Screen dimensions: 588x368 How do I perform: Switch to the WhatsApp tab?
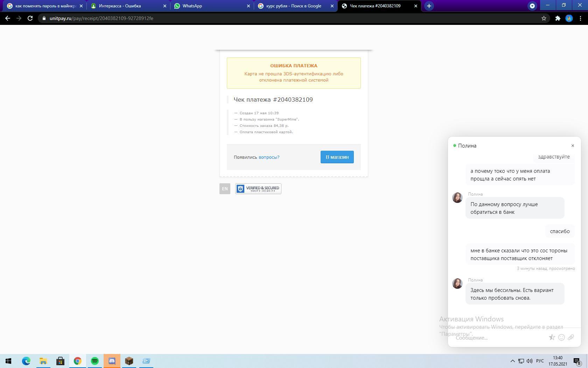[212, 6]
